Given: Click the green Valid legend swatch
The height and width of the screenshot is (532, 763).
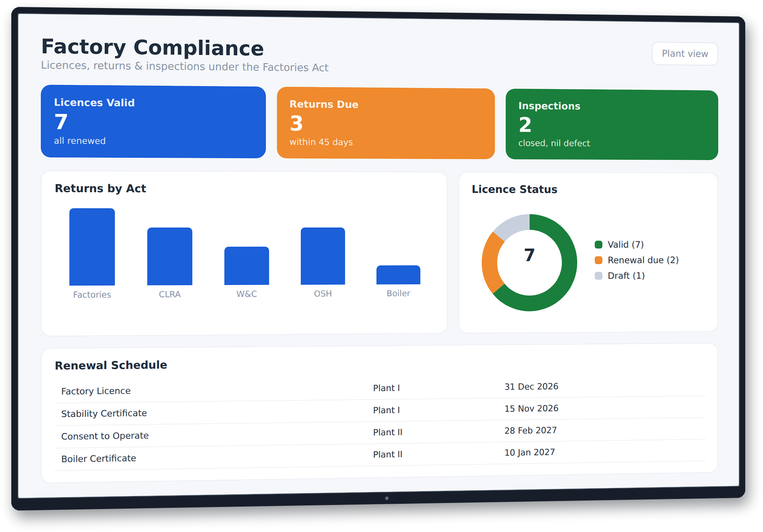Looking at the screenshot, I should tap(598, 245).
